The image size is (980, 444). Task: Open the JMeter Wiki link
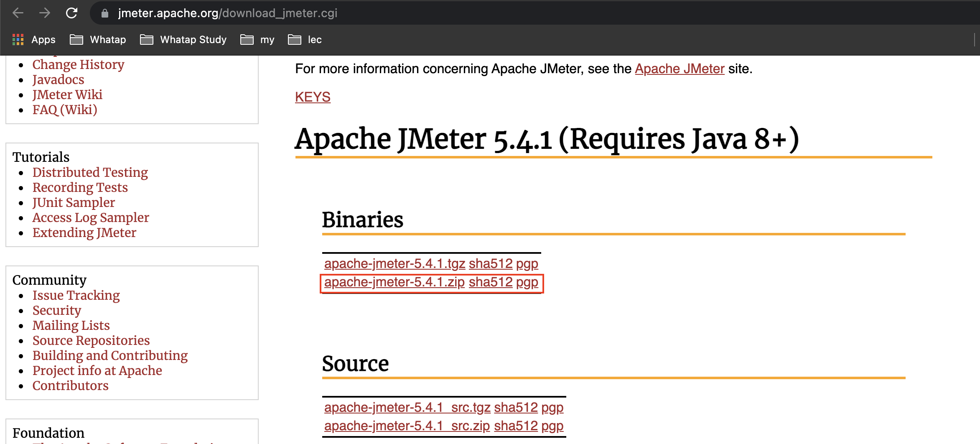point(67,95)
